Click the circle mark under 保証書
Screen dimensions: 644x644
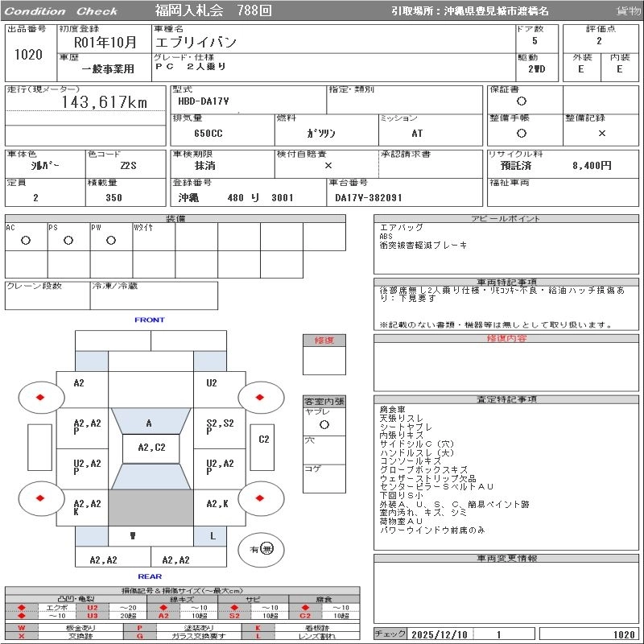point(522,101)
